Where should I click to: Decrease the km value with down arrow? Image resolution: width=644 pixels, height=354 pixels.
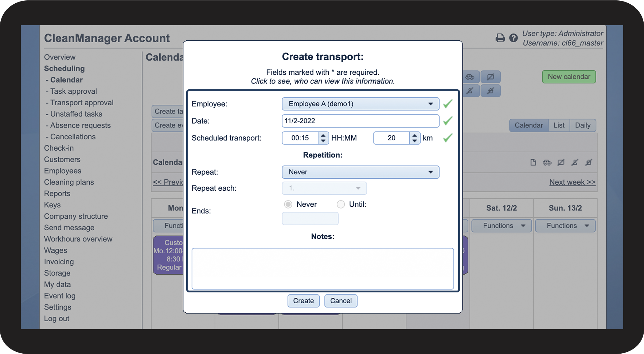(x=414, y=141)
